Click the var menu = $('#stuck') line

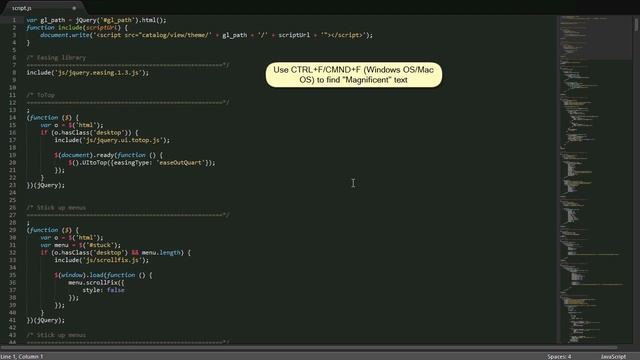[80, 245]
